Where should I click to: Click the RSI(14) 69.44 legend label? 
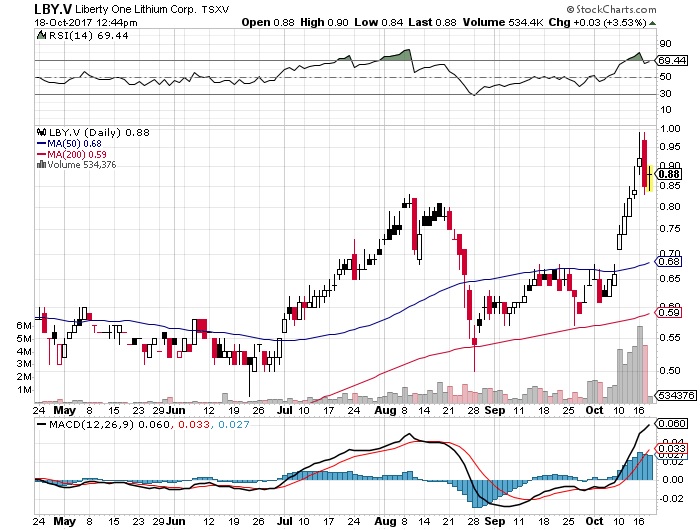tap(88, 35)
